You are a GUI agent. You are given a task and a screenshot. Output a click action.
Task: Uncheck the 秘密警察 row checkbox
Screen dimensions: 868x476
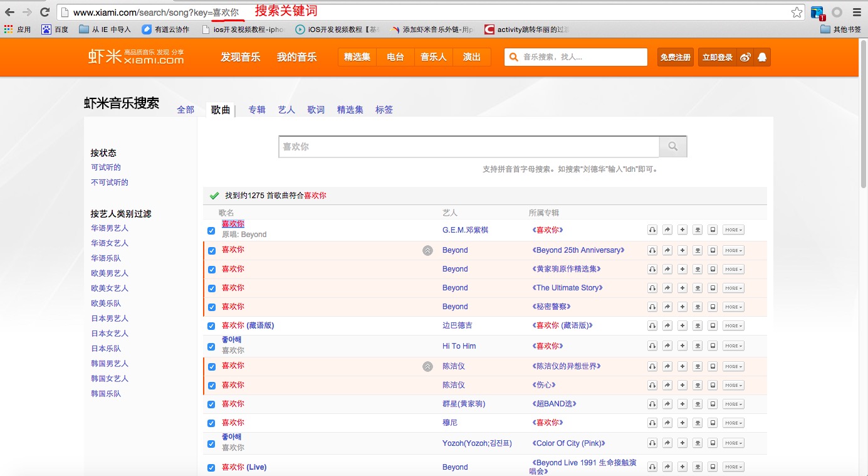211,307
